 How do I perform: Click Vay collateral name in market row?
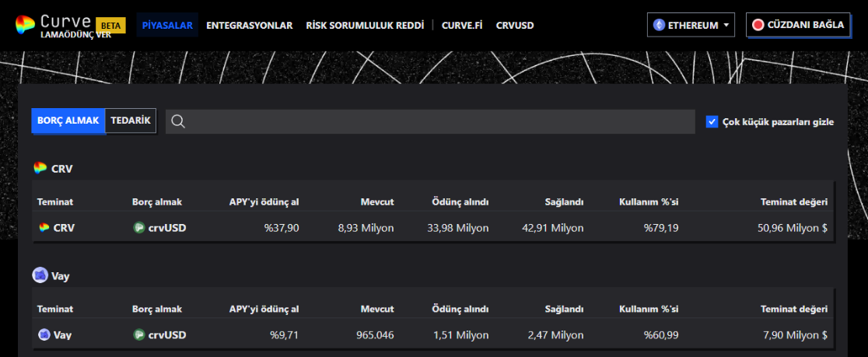(x=62, y=335)
